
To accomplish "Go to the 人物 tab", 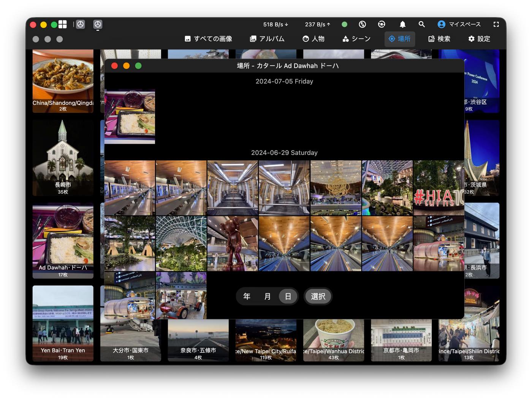I will (x=313, y=39).
